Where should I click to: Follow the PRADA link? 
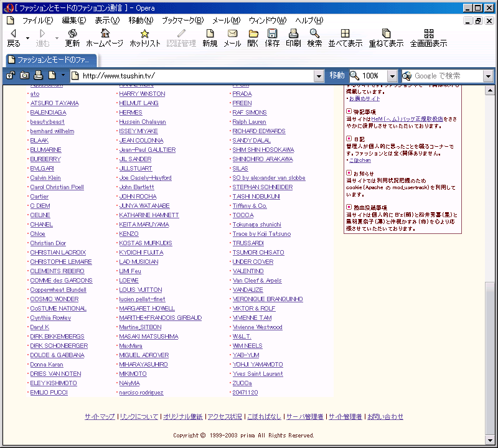click(242, 94)
